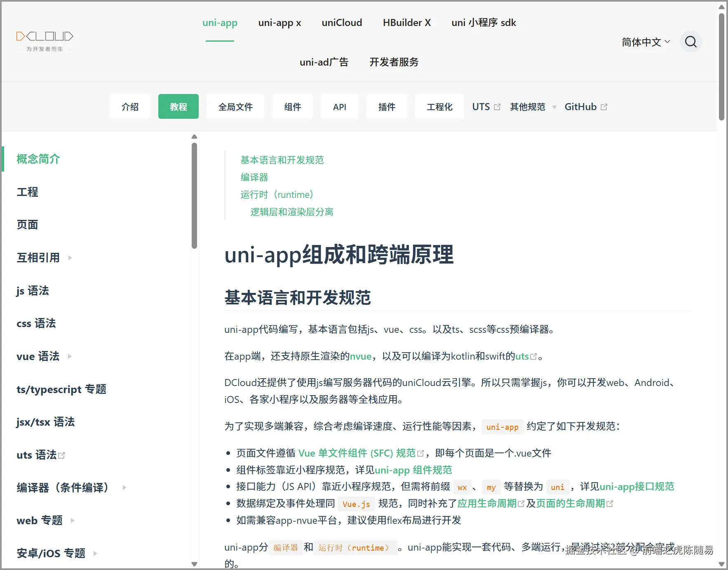Switch to the 教程 tab
This screenshot has height=570, width=728.
pyautogui.click(x=178, y=107)
